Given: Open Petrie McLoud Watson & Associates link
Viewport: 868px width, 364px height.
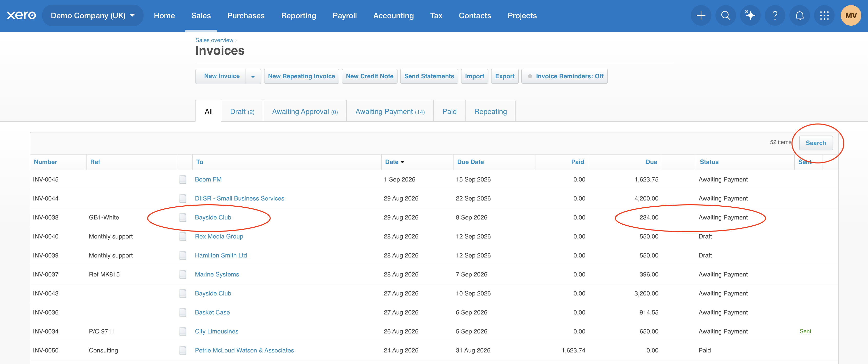Looking at the screenshot, I should pos(244,351).
